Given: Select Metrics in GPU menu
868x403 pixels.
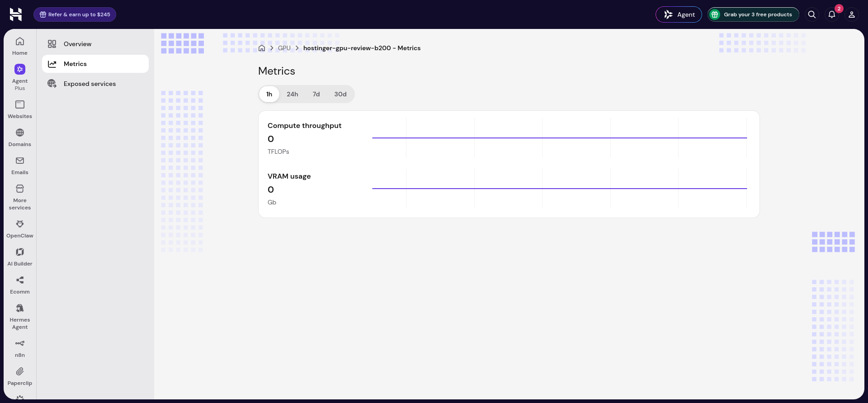Looking at the screenshot, I should 95,64.
